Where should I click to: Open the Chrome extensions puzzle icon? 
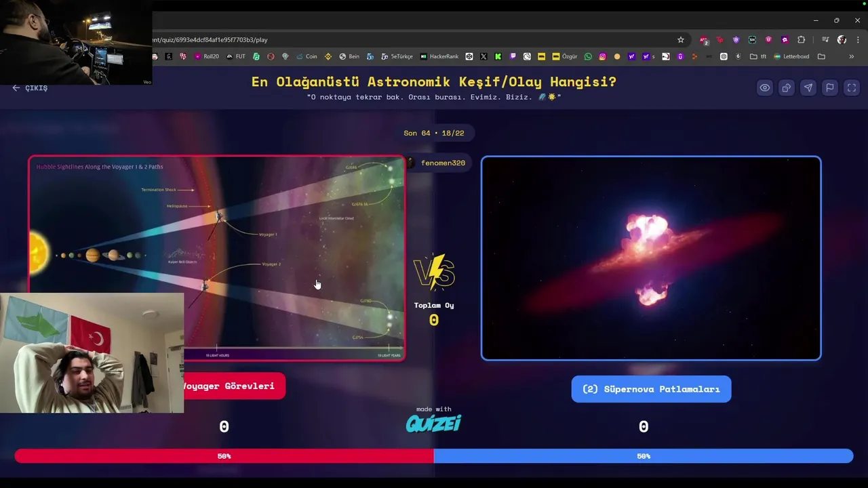(x=801, y=40)
